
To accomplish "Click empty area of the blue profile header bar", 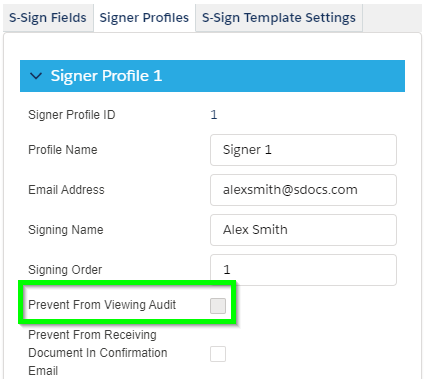I will click(x=283, y=76).
